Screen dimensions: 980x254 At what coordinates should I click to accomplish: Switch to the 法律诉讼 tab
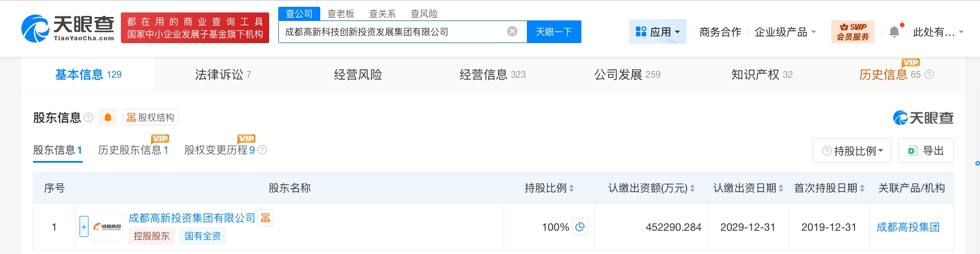(223, 74)
